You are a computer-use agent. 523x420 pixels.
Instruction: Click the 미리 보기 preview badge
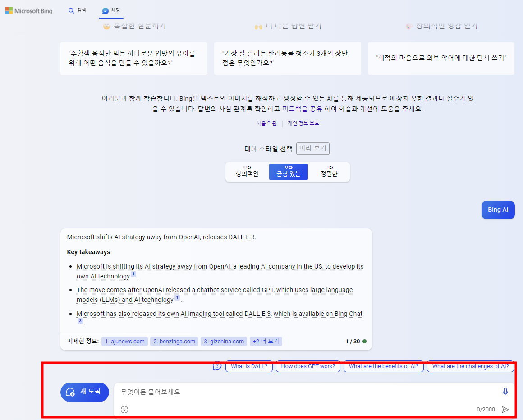click(x=312, y=148)
